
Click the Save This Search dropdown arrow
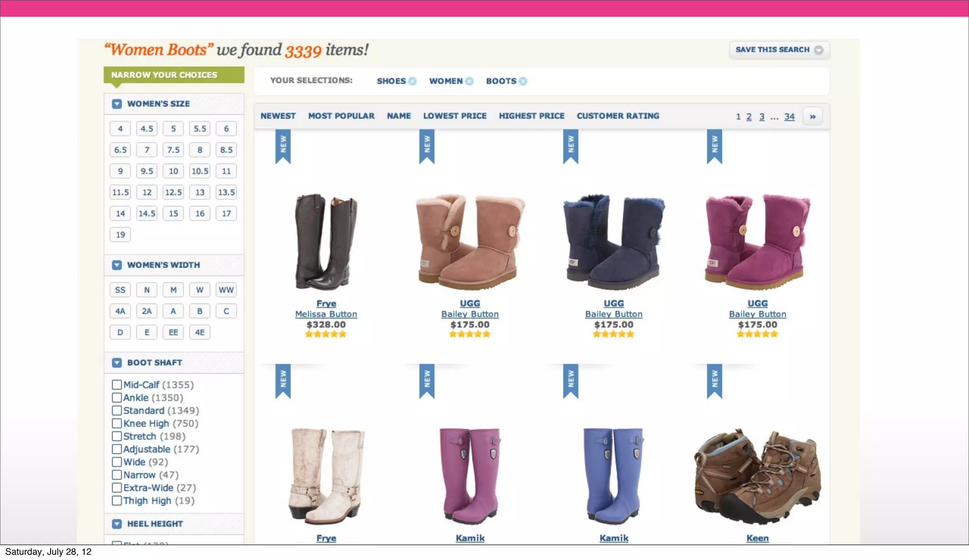[x=819, y=50]
